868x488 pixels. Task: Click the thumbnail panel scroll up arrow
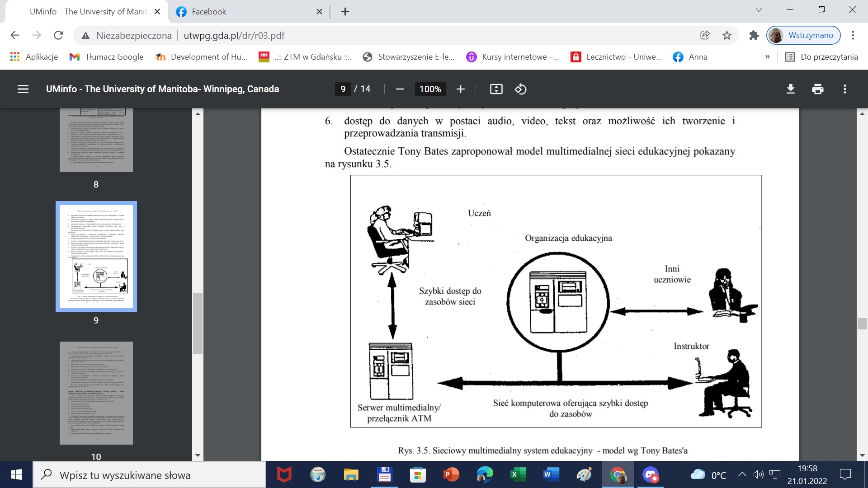pos(198,114)
